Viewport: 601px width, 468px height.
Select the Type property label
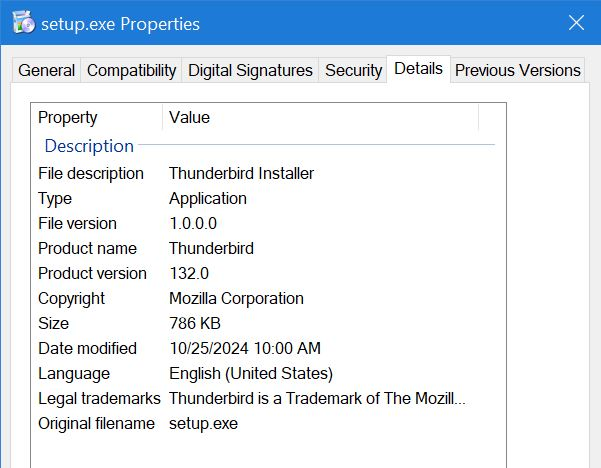click(55, 199)
